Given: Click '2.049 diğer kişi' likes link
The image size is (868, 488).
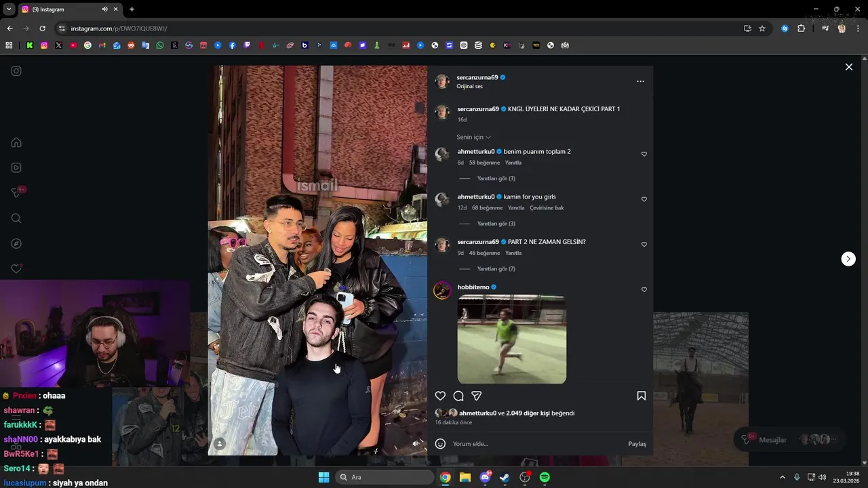Looking at the screenshot, I should coord(528,413).
